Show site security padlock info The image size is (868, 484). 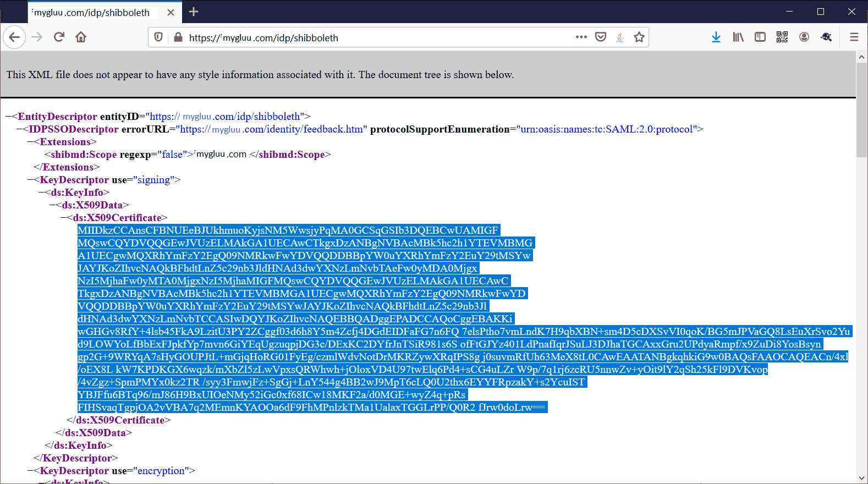point(178,37)
